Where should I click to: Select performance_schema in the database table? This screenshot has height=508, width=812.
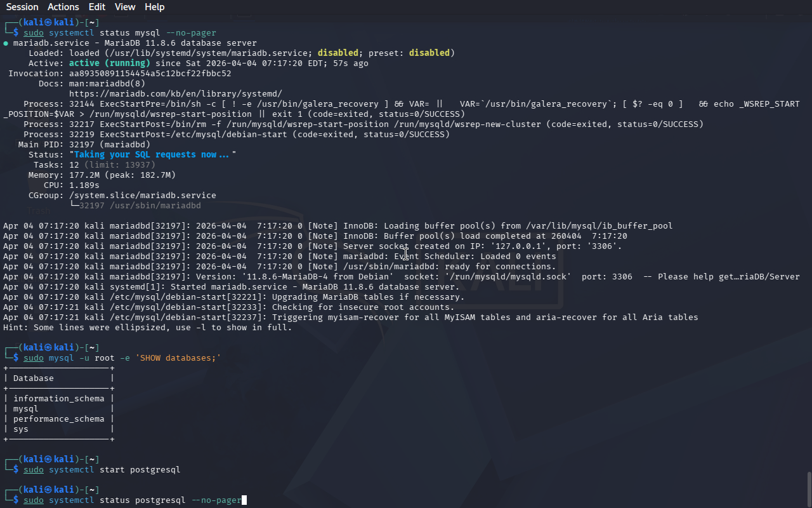58,419
